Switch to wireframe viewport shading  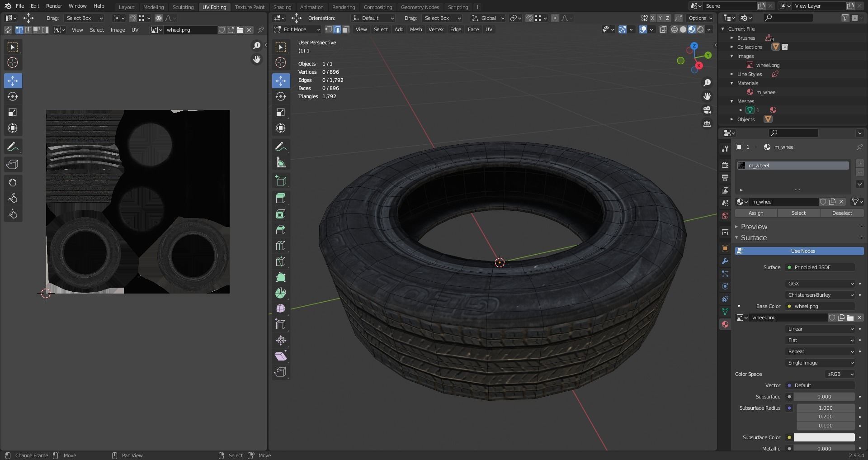[x=675, y=29]
